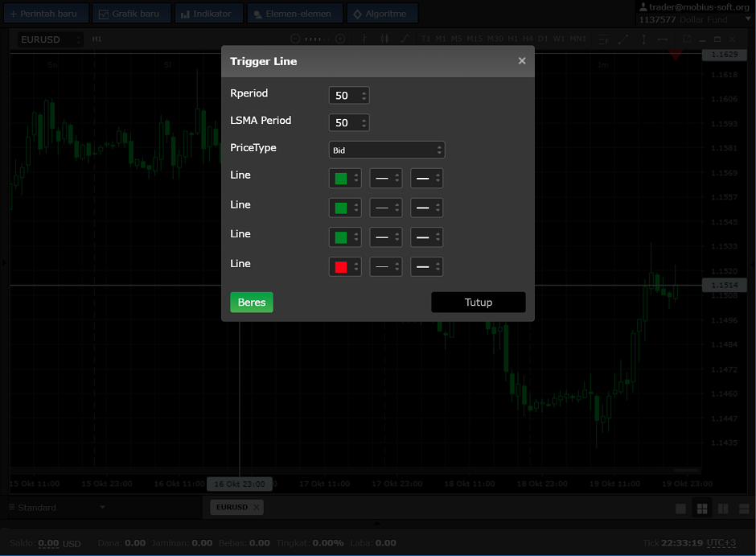Open the PriceType Bid dropdown
This screenshot has height=556, width=756.
point(387,150)
